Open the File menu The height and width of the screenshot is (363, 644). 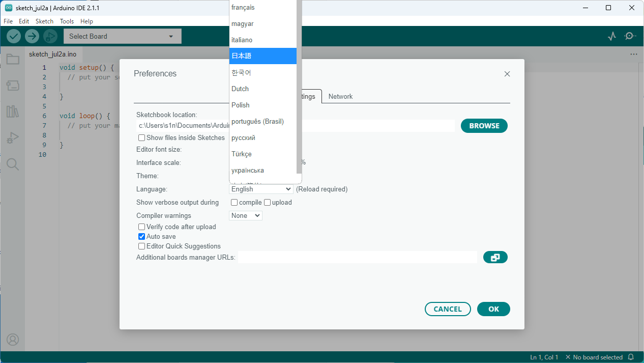click(x=8, y=21)
